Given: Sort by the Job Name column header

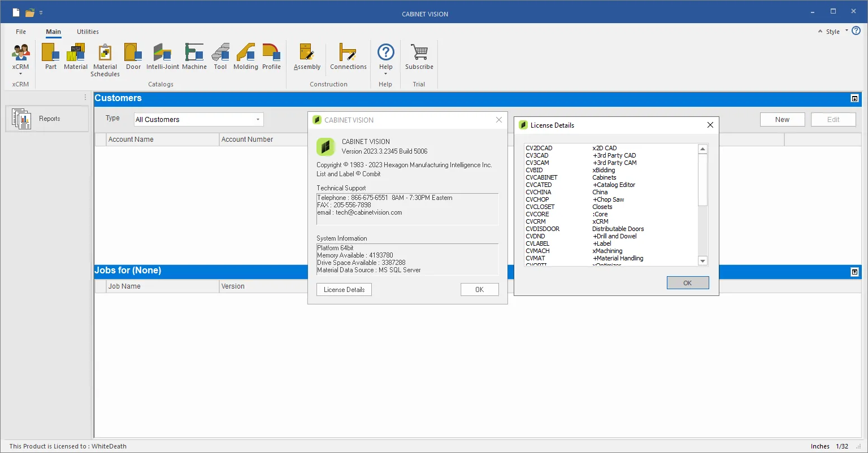Looking at the screenshot, I should pyautogui.click(x=162, y=286).
